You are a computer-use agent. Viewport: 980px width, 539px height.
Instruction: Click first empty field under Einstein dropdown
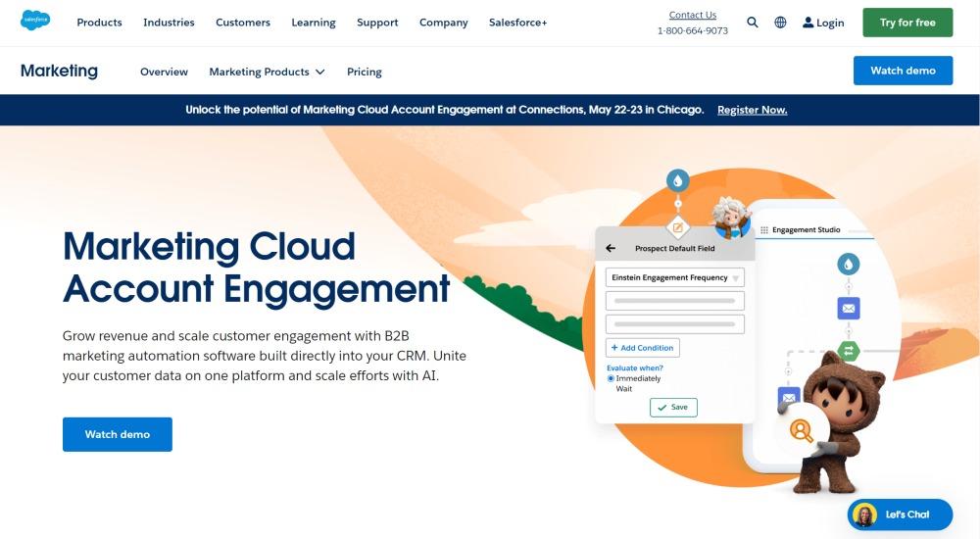pos(675,301)
